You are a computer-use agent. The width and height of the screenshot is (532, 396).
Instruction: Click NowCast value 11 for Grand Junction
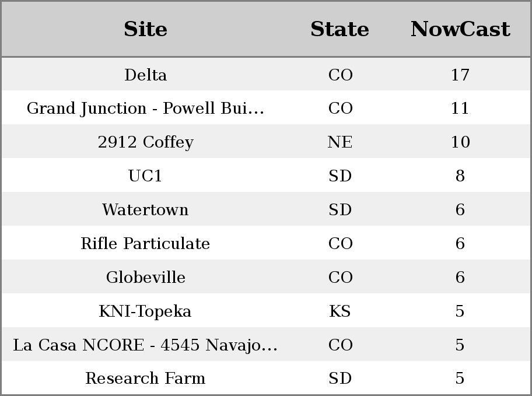coord(460,108)
